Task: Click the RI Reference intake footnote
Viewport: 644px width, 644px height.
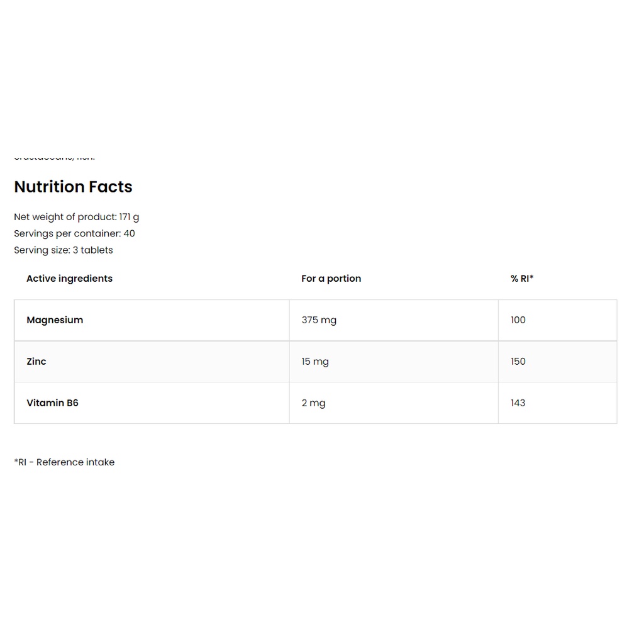Action: pyautogui.click(x=64, y=462)
